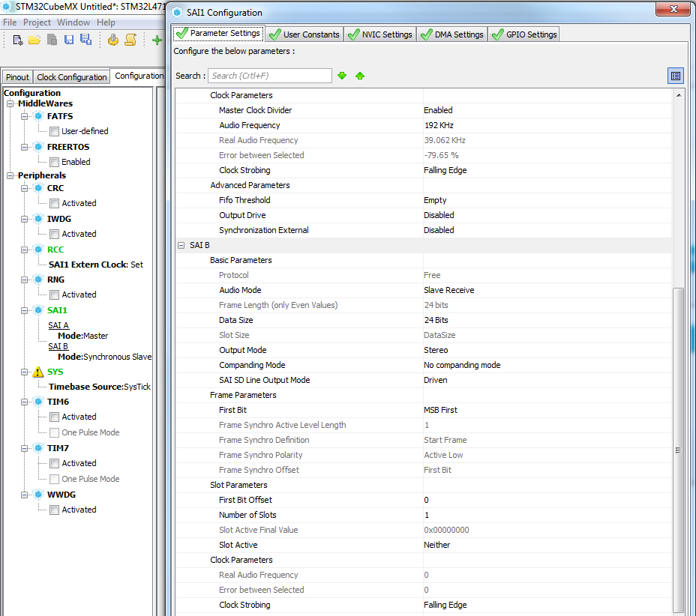This screenshot has width=696, height=616.
Task: Select the SAI B tree link
Action: click(58, 346)
